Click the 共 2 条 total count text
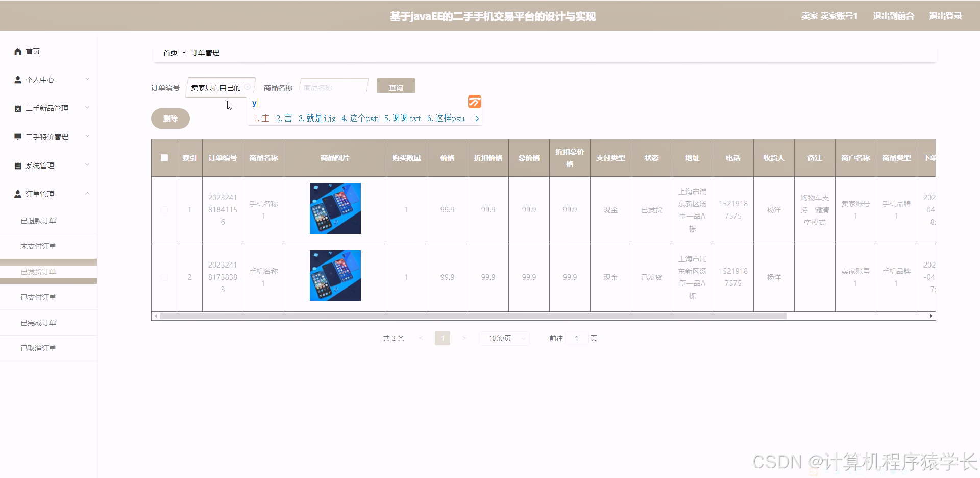 (x=394, y=338)
